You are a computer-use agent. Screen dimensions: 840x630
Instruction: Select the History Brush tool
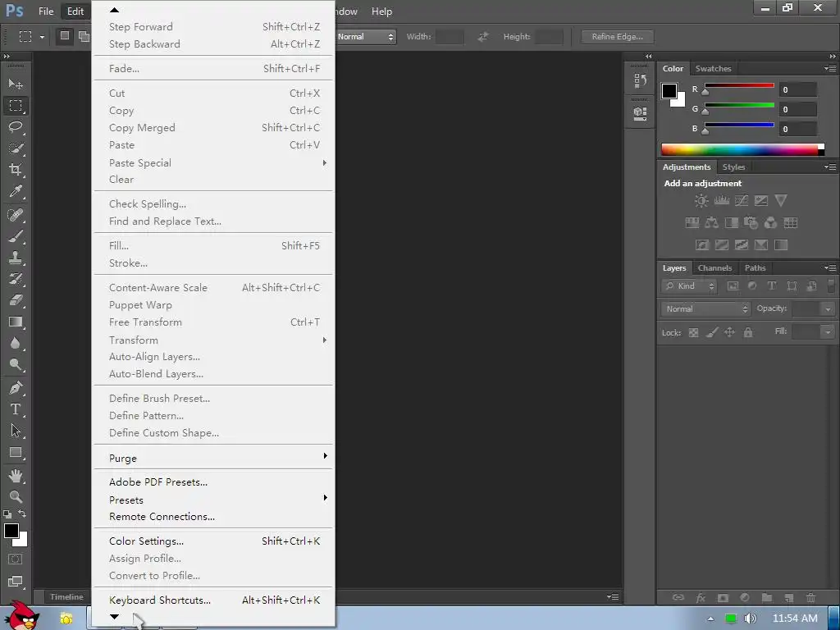pyautogui.click(x=16, y=279)
